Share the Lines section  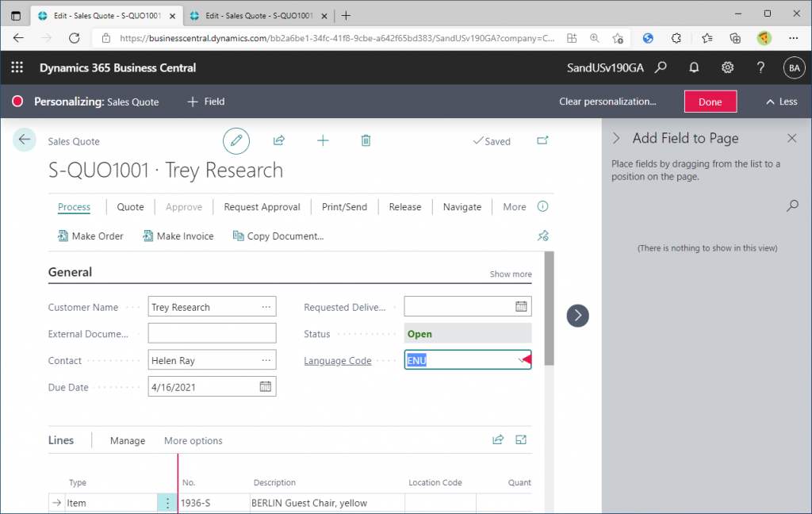pyautogui.click(x=498, y=440)
